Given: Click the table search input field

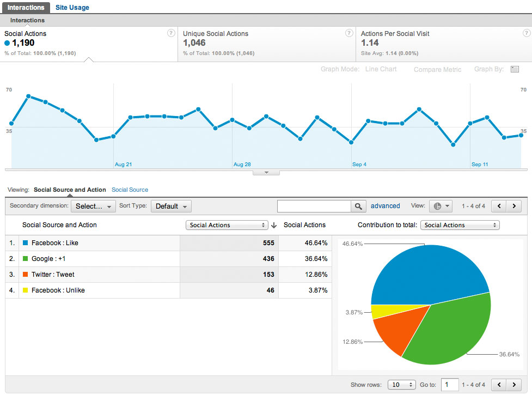Looking at the screenshot, I should click(x=314, y=206).
